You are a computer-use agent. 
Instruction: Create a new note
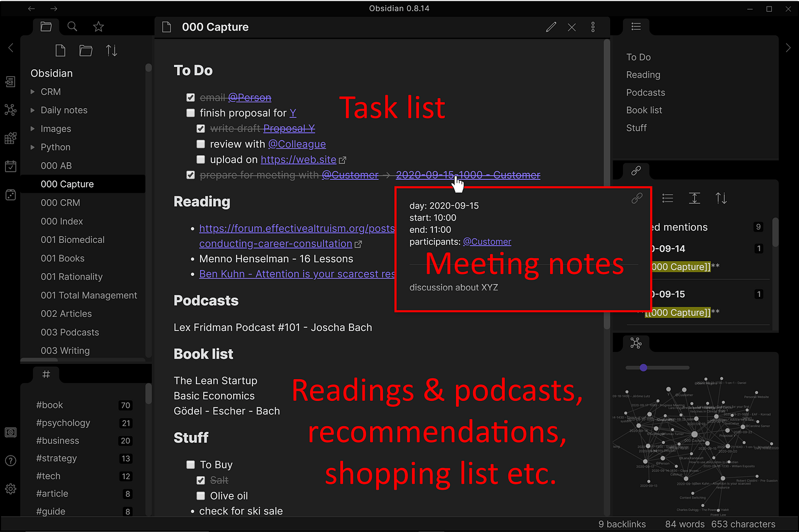coord(60,50)
